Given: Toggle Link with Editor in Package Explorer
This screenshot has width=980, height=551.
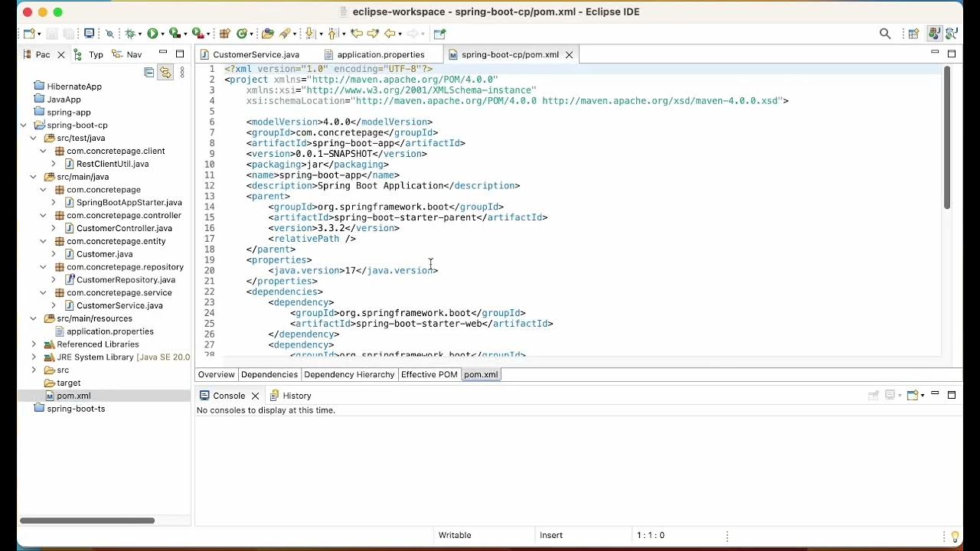Looking at the screenshot, I should click(165, 73).
